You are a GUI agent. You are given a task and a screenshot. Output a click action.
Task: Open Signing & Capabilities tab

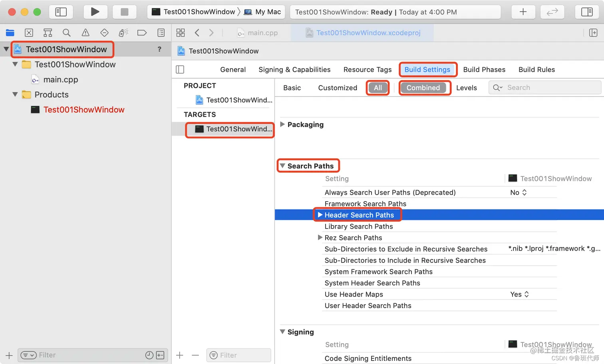click(294, 69)
